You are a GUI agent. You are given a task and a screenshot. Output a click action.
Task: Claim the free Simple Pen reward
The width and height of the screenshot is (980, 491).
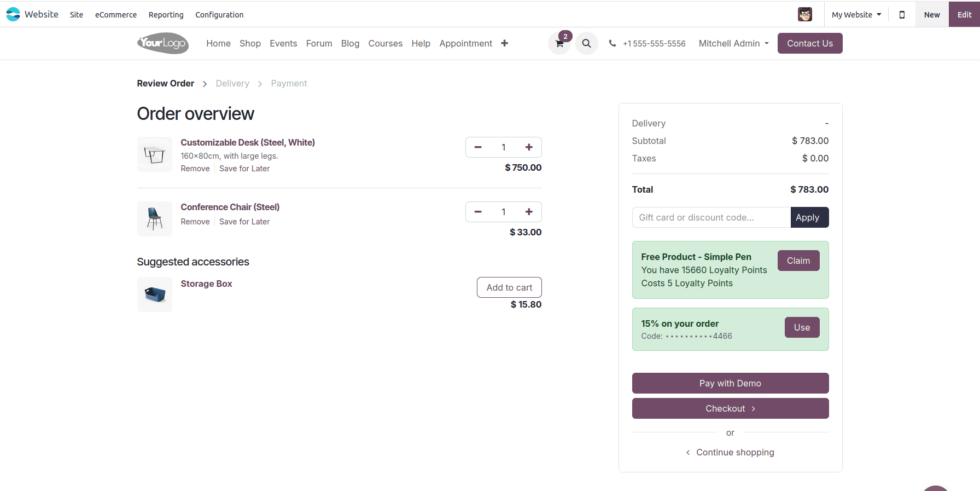[x=798, y=260]
